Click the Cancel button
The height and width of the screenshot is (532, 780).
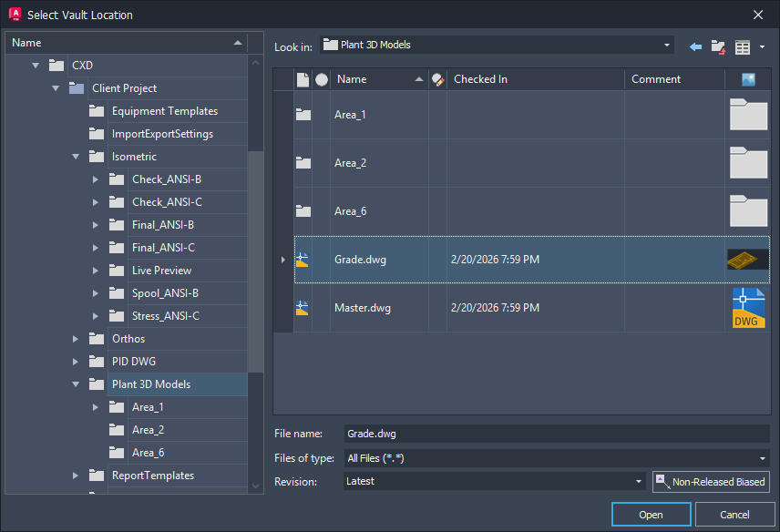pos(734,515)
